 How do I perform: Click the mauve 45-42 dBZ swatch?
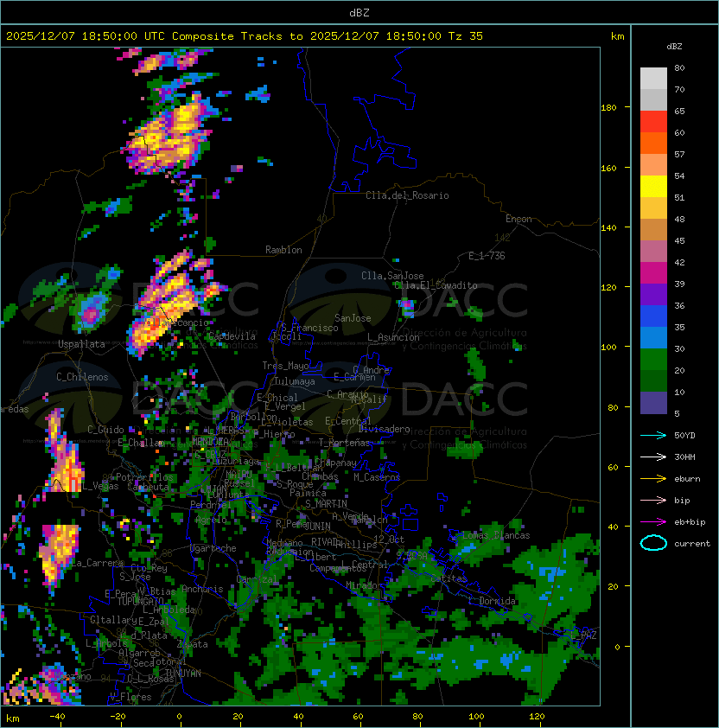point(653,252)
